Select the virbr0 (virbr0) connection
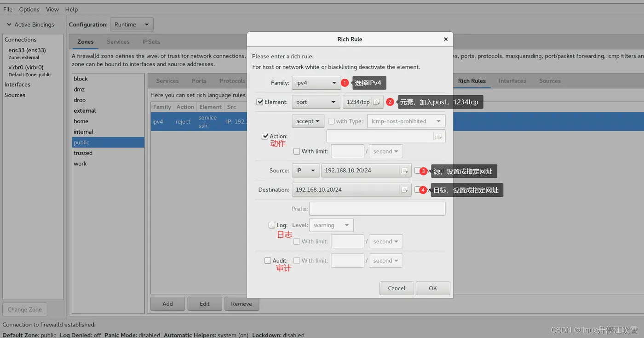Screen dimensions: 644x338 click(33, 70)
